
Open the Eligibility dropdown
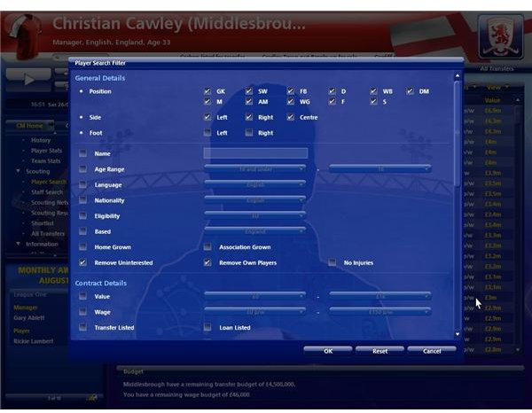pyautogui.click(x=254, y=215)
